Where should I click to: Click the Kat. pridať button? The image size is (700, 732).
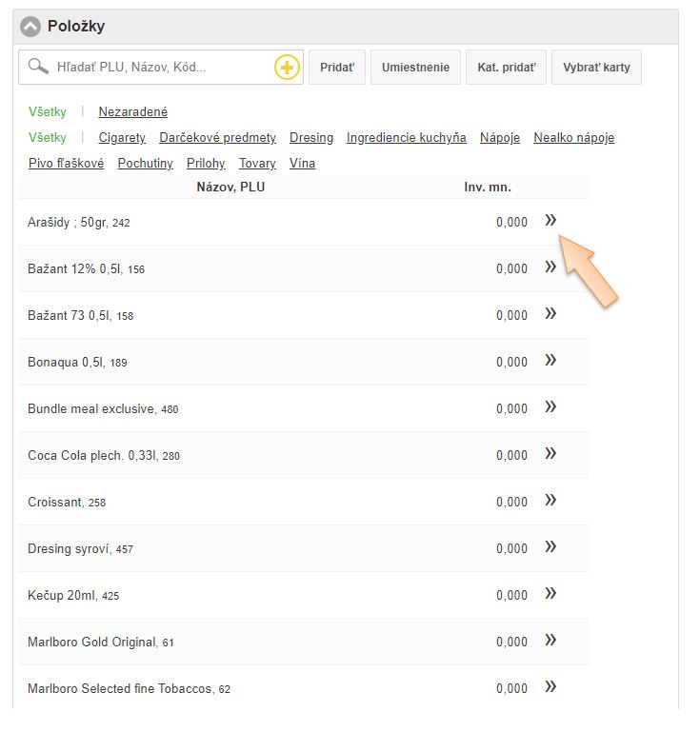(506, 68)
